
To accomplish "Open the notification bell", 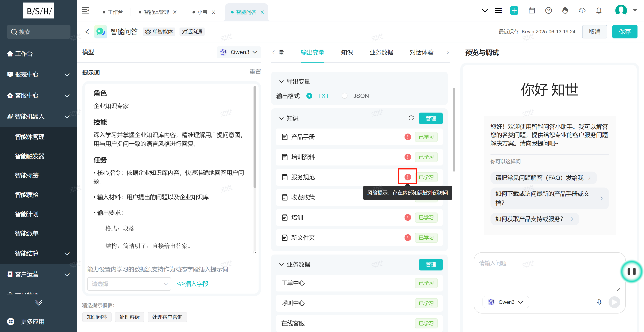I will [x=599, y=10].
